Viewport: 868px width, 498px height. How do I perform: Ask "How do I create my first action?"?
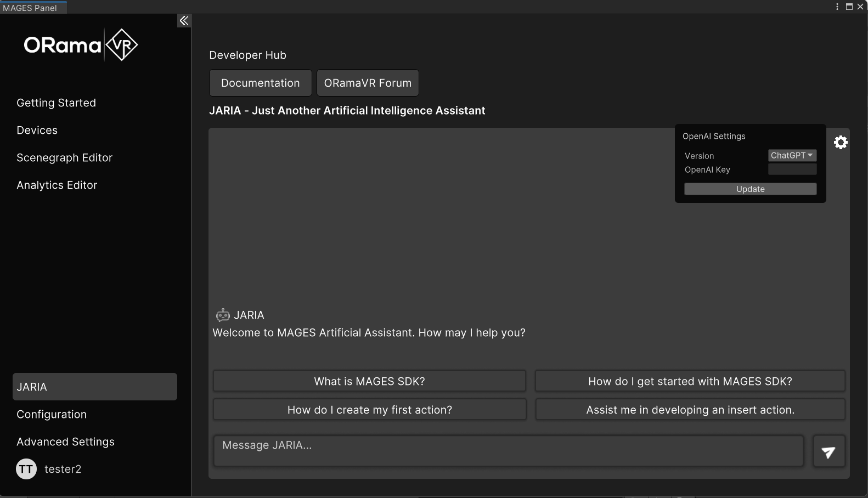pyautogui.click(x=369, y=410)
